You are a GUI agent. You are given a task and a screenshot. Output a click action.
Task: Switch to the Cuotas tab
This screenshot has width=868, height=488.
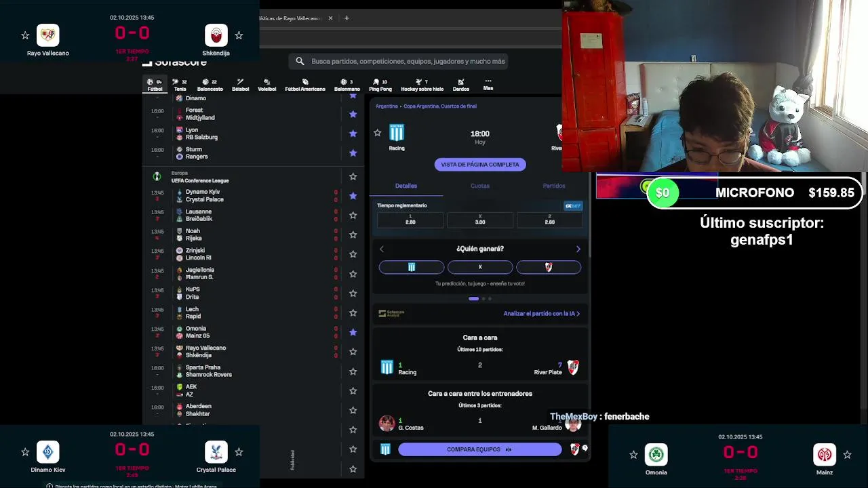tap(480, 186)
